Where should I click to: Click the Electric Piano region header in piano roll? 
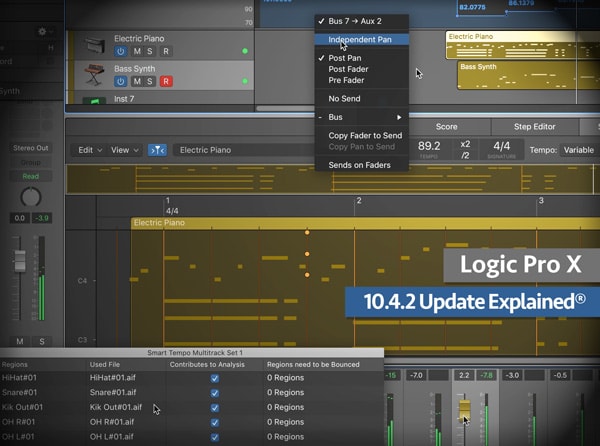coord(365,223)
